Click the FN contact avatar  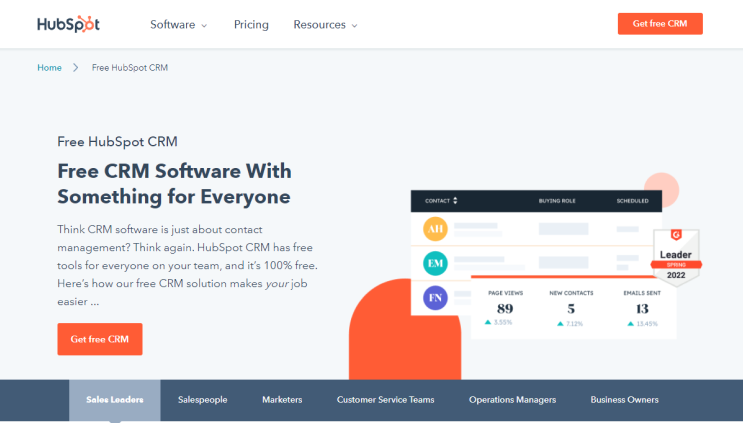pos(435,298)
